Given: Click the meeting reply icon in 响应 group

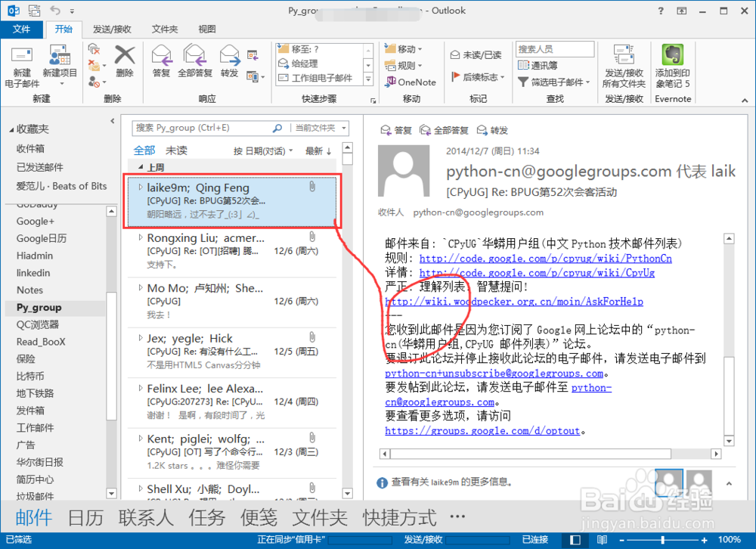Looking at the screenshot, I should coord(253,55).
